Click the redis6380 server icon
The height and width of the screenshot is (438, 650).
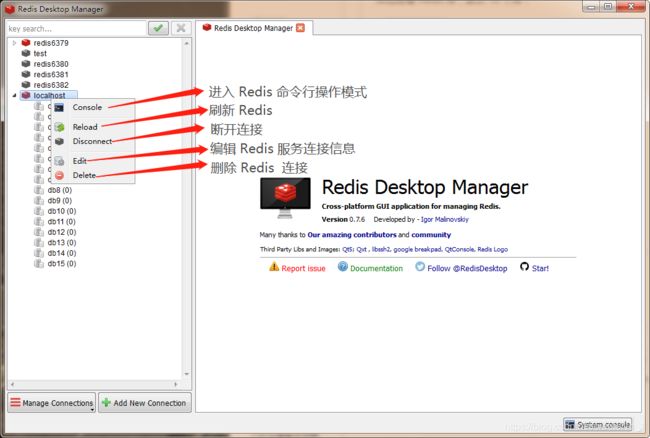tap(26, 64)
